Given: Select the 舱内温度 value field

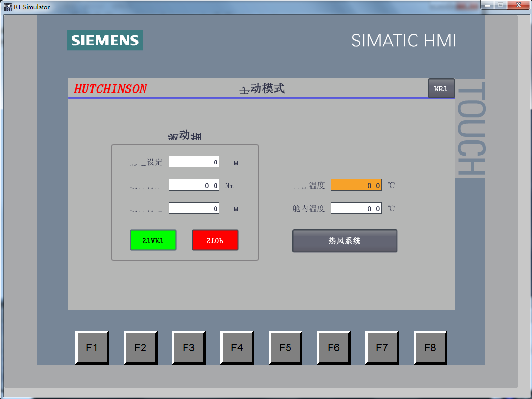Looking at the screenshot, I should pyautogui.click(x=356, y=208).
